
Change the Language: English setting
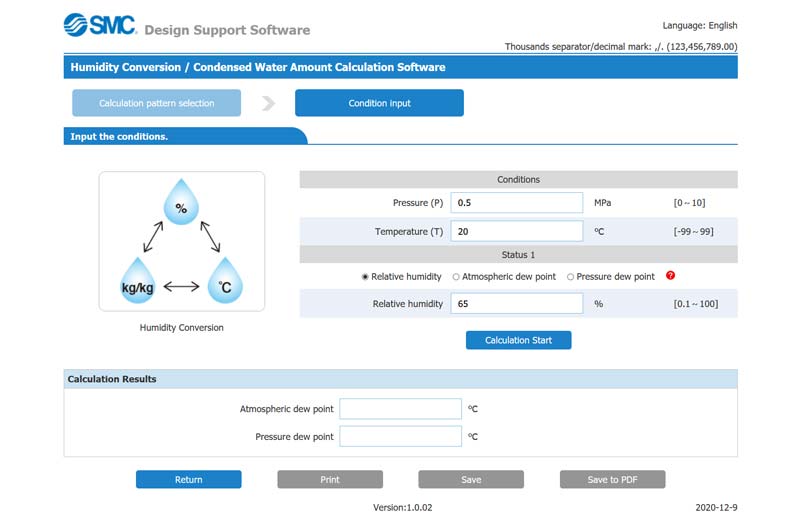(699, 25)
